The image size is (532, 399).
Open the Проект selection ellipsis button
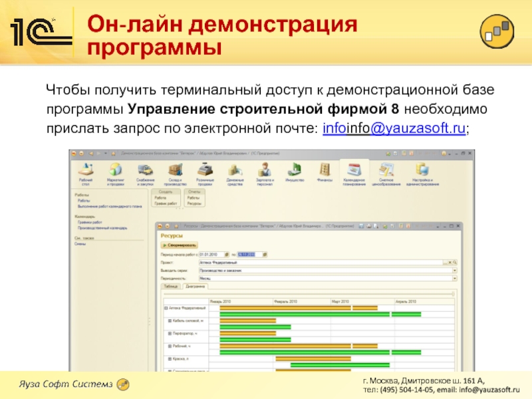[x=445, y=262]
